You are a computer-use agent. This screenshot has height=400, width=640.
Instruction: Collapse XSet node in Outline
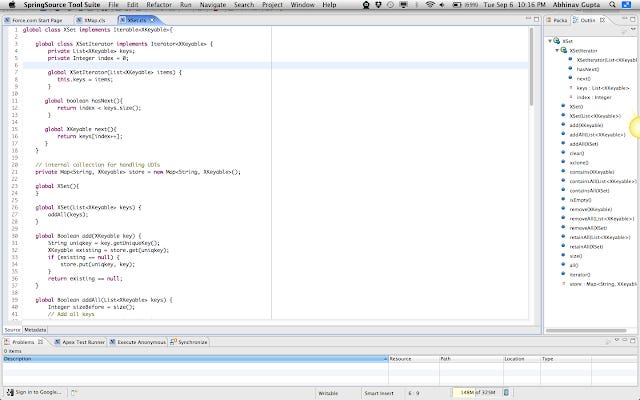click(550, 41)
